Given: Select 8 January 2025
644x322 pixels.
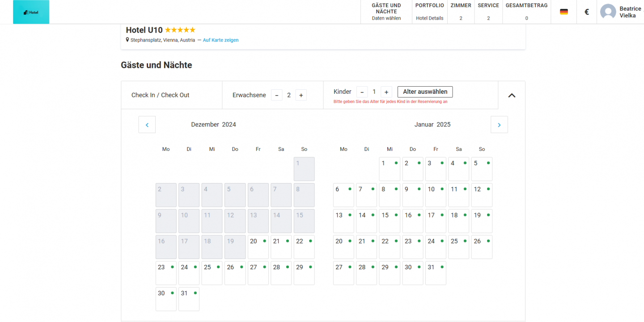Looking at the screenshot, I should click(390, 195).
